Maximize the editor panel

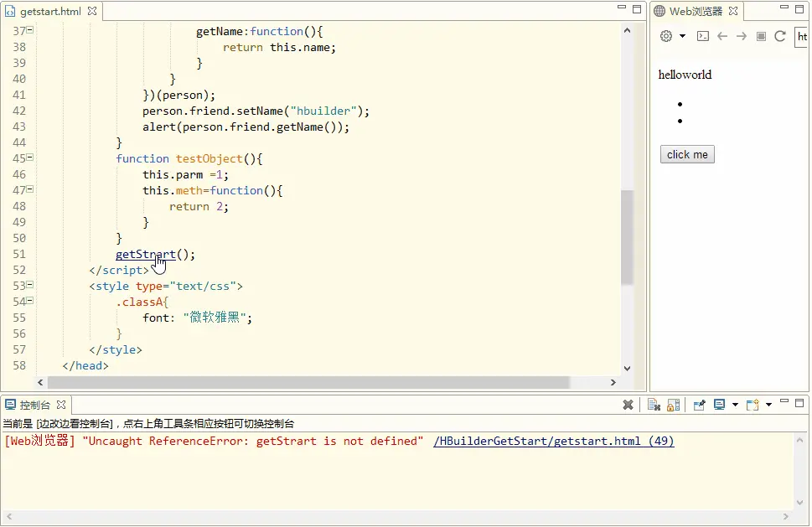637,9
